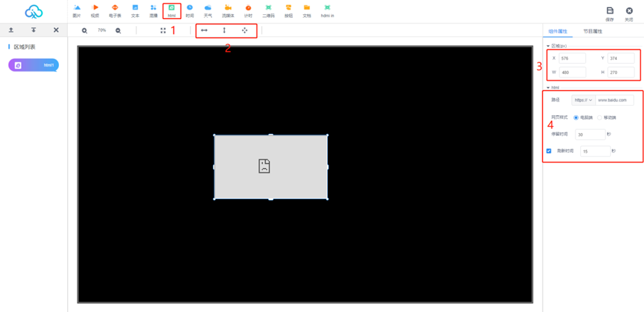
Task: Switch to the 节目属性 tab
Action: [593, 32]
